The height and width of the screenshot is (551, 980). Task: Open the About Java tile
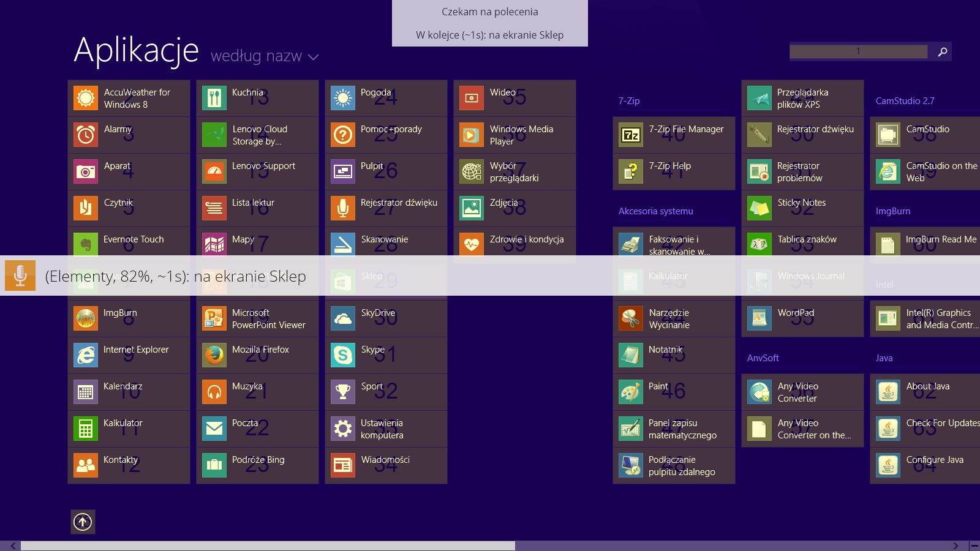(x=925, y=392)
